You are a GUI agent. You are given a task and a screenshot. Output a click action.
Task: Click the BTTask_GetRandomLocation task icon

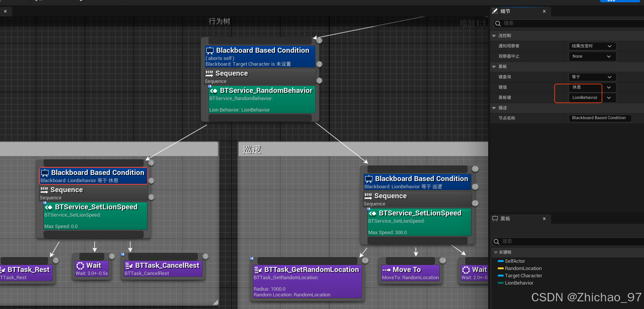(258, 270)
